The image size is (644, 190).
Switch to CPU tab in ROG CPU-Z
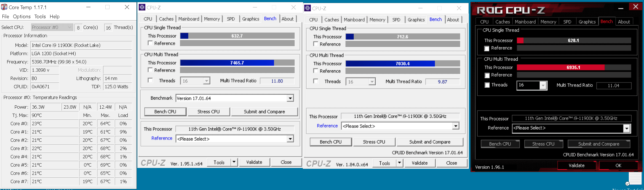pyautogui.click(x=484, y=22)
